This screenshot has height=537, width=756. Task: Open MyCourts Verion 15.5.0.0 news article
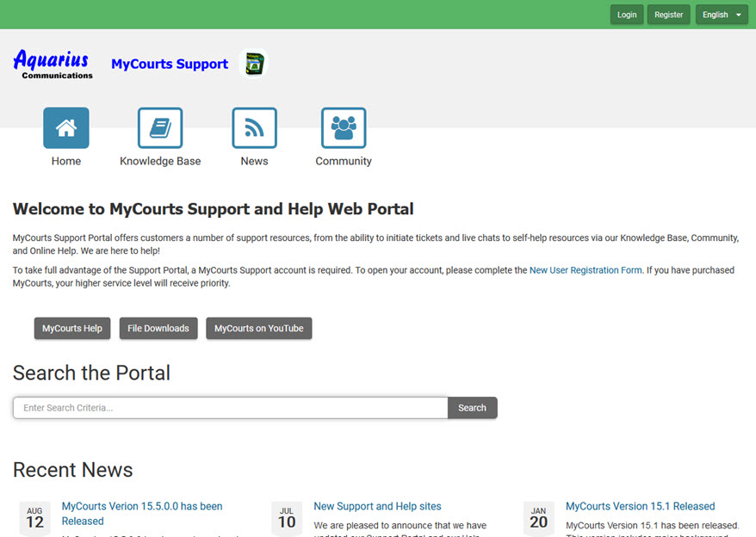click(x=142, y=514)
